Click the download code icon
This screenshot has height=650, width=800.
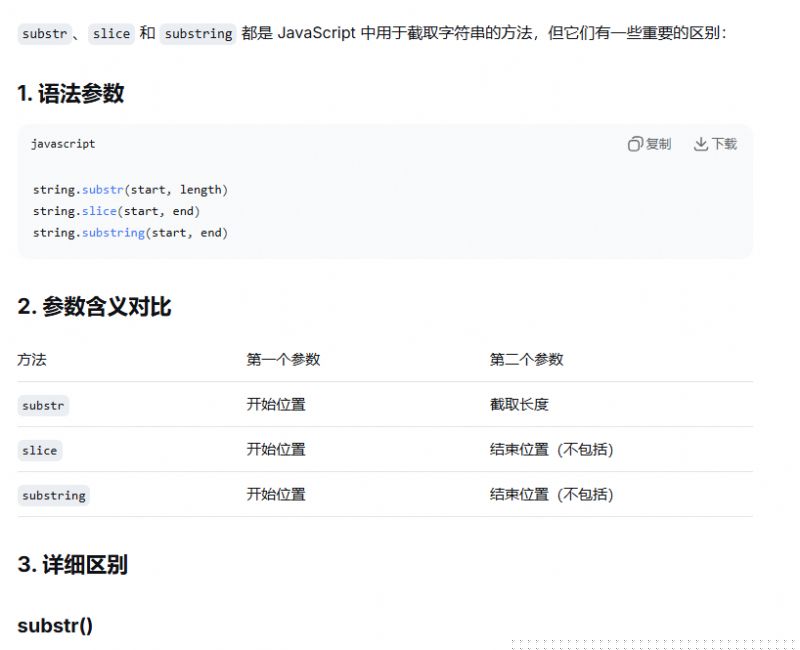coord(701,144)
